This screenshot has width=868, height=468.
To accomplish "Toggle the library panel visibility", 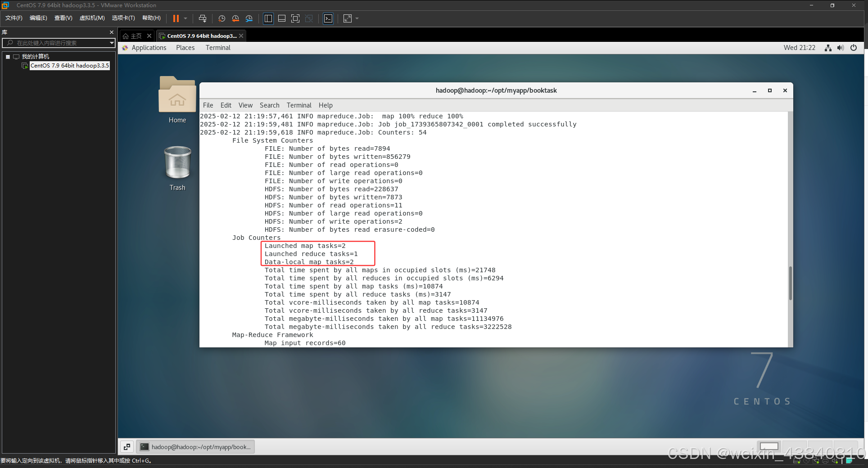I will 268,18.
